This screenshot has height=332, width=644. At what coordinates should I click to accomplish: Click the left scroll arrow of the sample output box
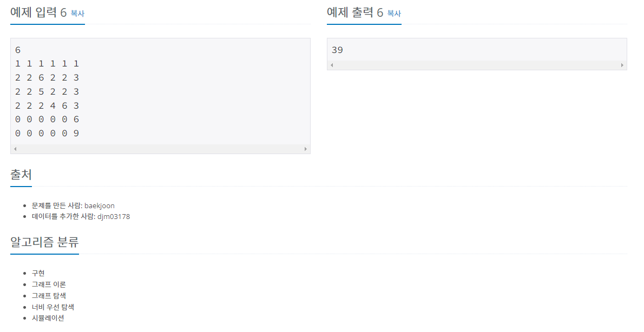coord(331,64)
